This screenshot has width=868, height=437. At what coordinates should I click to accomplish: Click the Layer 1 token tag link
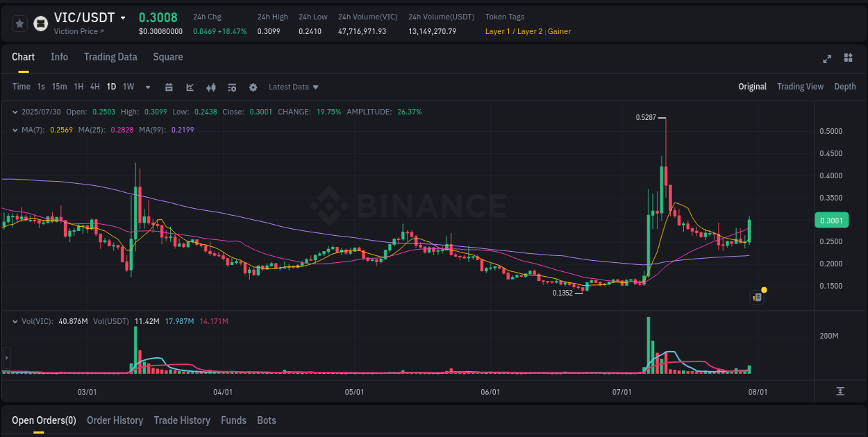point(498,31)
